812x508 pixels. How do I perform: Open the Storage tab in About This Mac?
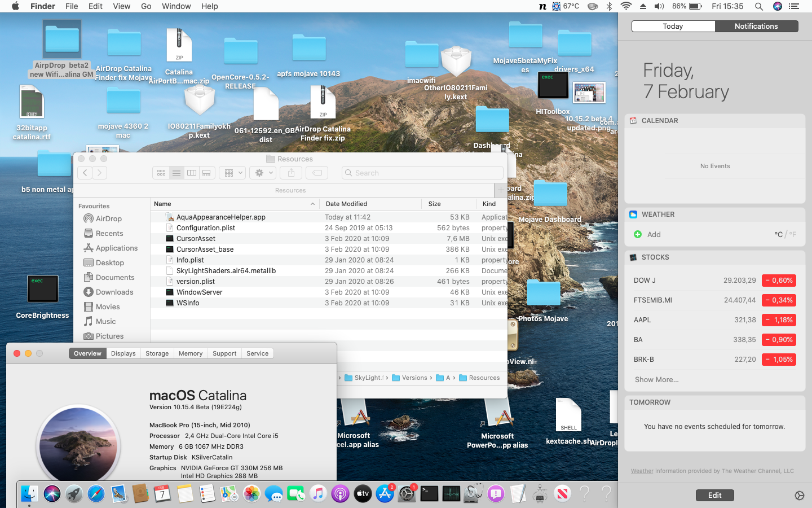coord(157,353)
